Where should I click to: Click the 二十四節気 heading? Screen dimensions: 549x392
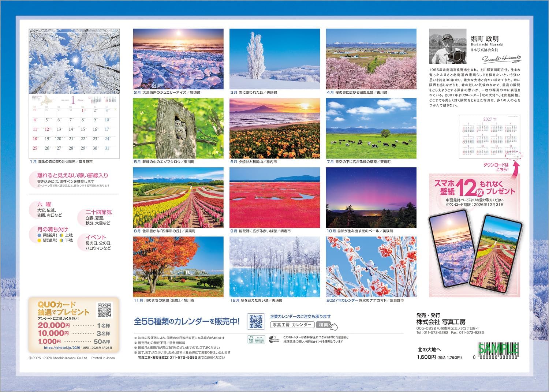tap(99, 212)
